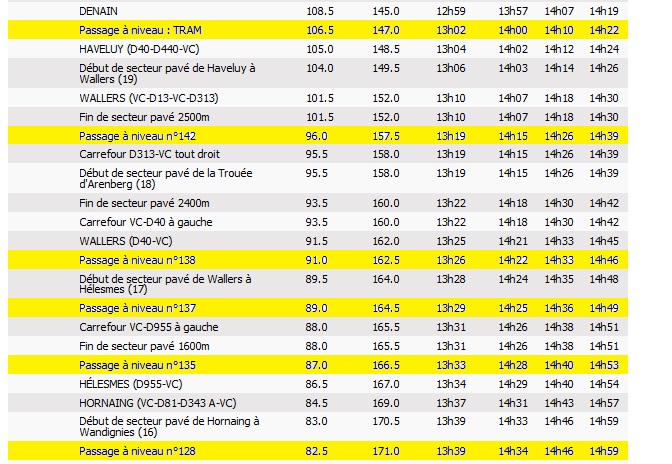Select 'Carrefour D313-VC tout droit' entry
The height and width of the screenshot is (464, 672).
point(149,155)
